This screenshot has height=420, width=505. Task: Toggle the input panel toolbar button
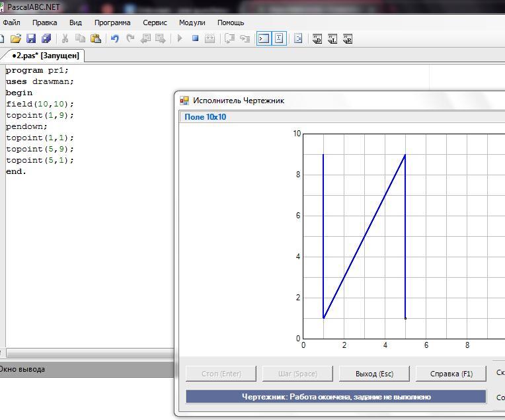point(279,38)
